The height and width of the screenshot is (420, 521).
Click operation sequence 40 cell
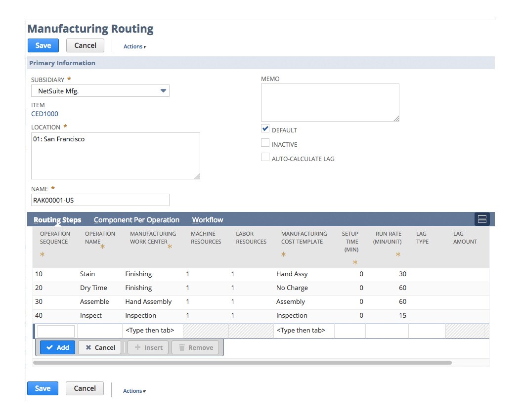click(x=39, y=316)
